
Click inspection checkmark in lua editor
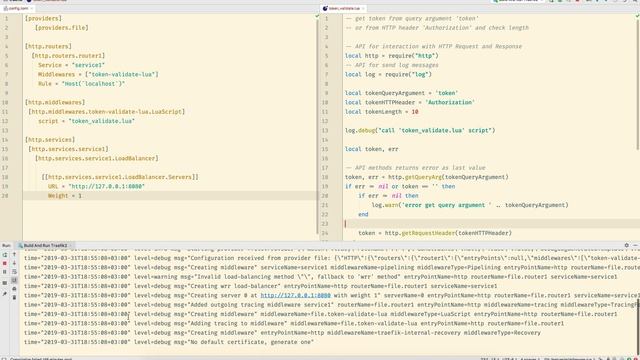click(x=637, y=16)
